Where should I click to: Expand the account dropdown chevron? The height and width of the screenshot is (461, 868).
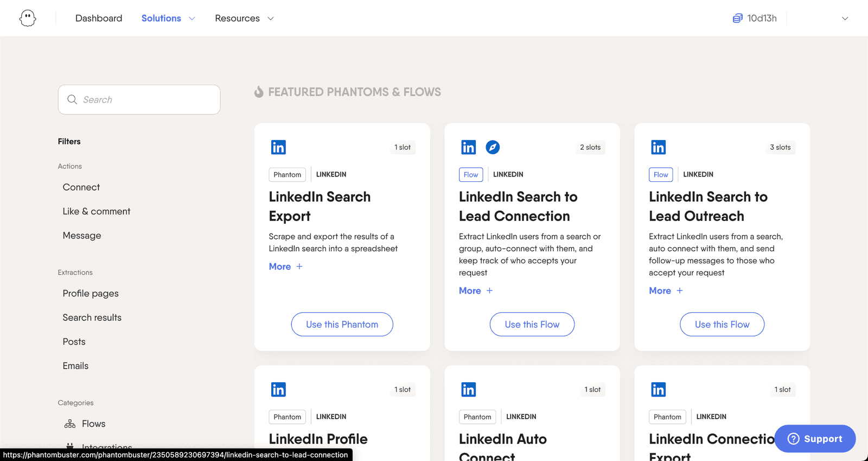(x=845, y=18)
